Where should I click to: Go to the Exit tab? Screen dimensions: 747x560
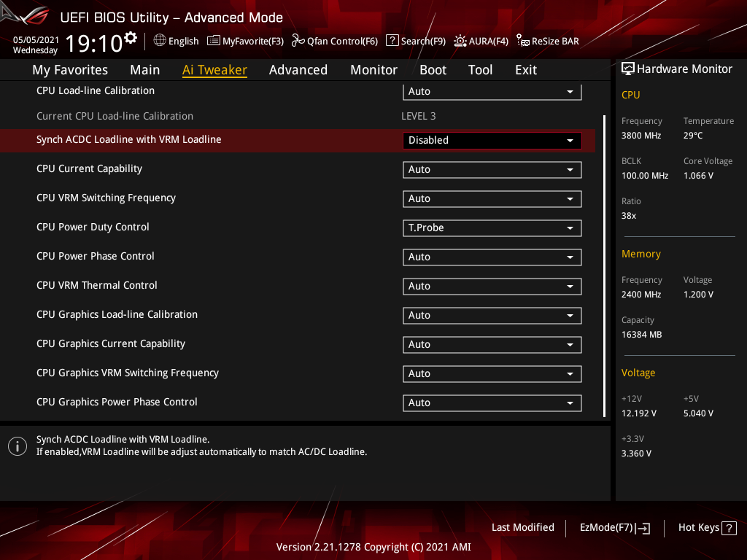tap(526, 70)
